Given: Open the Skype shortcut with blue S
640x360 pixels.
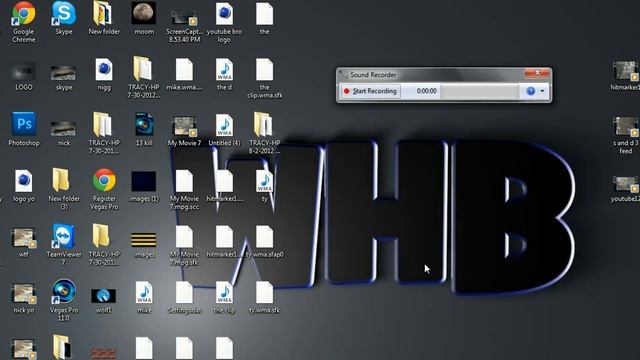Looking at the screenshot, I should [x=64, y=13].
